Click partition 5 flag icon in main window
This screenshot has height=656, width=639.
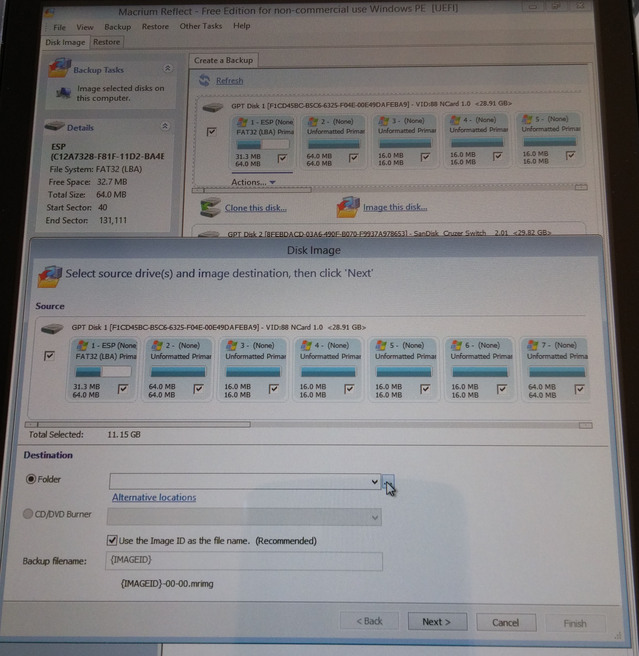pos(527,119)
